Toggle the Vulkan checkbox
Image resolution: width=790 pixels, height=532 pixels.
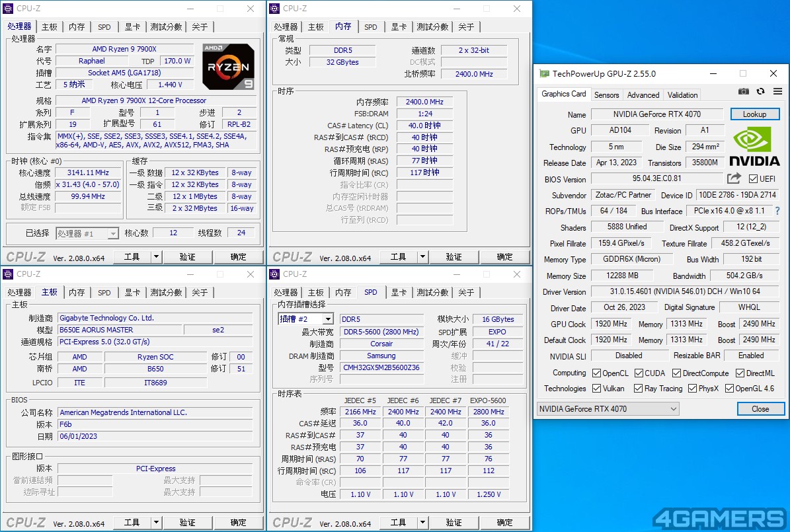(596, 389)
